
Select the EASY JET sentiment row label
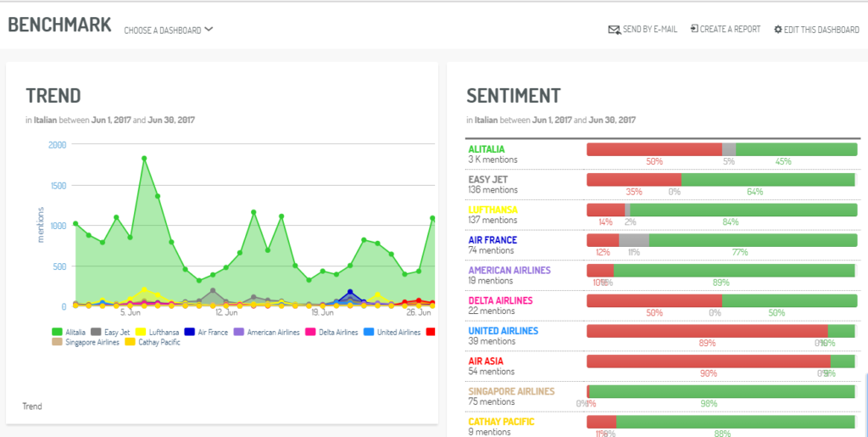(487, 179)
